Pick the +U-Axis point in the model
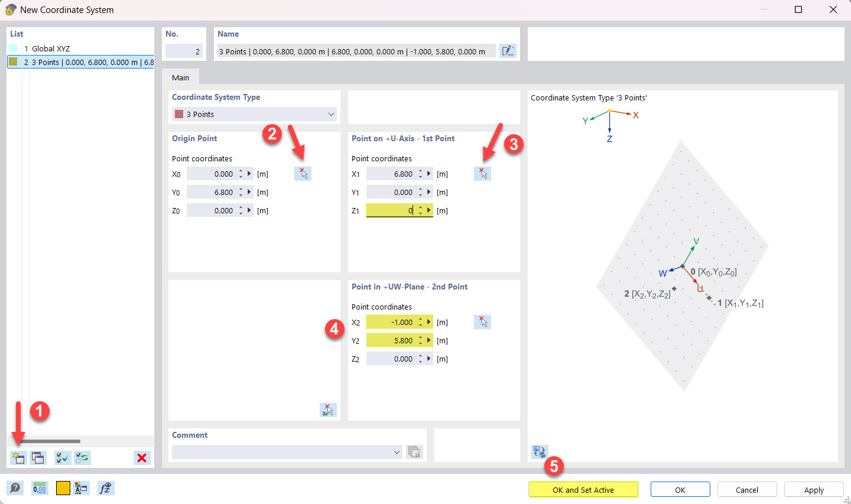This screenshot has width=851, height=504. [482, 173]
